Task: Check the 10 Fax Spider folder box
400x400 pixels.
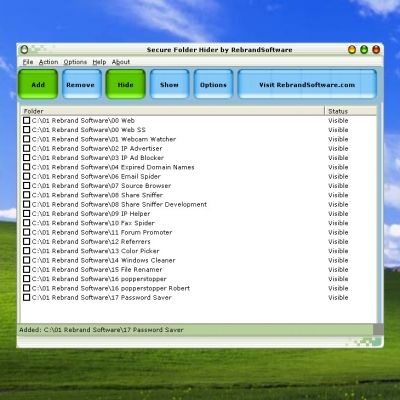Action: [x=26, y=223]
